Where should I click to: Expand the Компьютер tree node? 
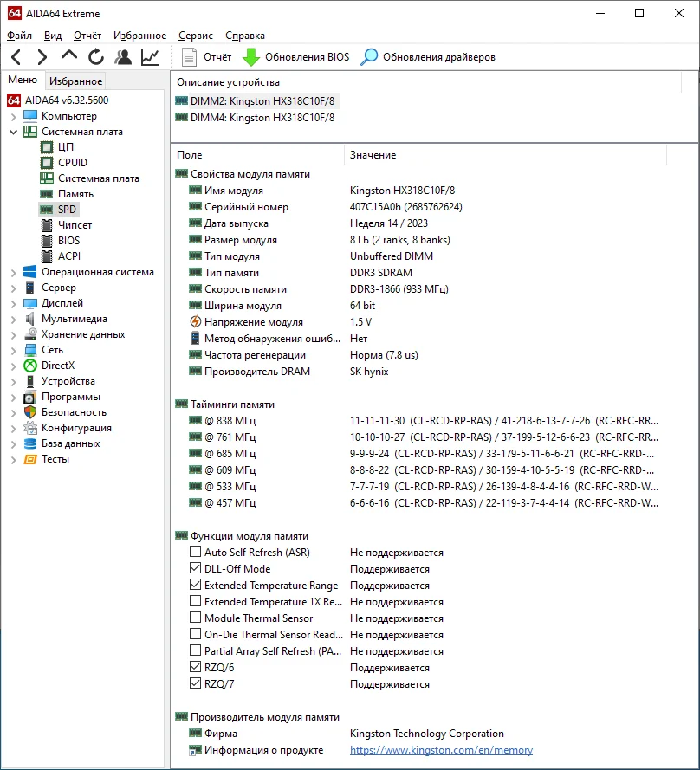coord(13,116)
